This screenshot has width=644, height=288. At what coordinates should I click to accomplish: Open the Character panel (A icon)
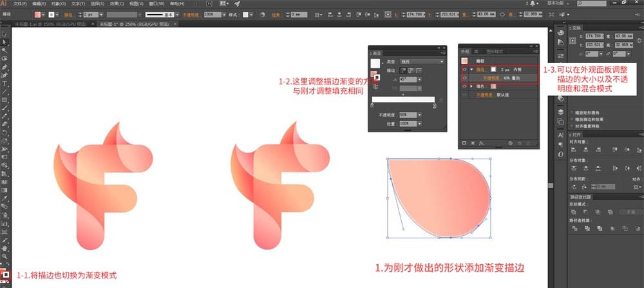tap(561, 135)
